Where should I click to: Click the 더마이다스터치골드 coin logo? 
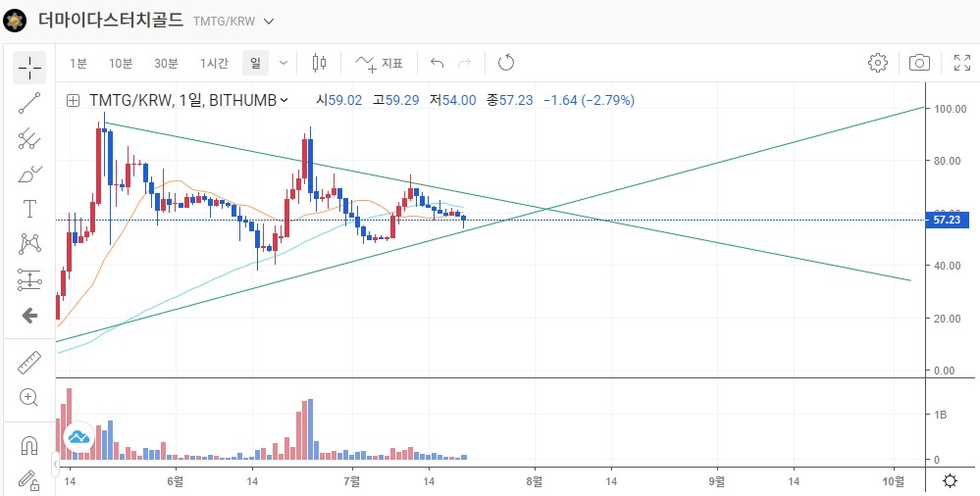(x=15, y=21)
